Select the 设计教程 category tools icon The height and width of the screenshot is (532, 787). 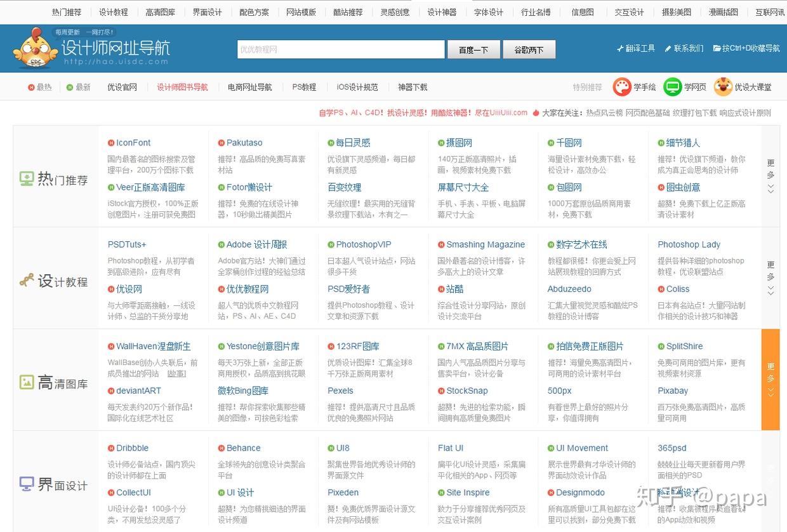[27, 281]
